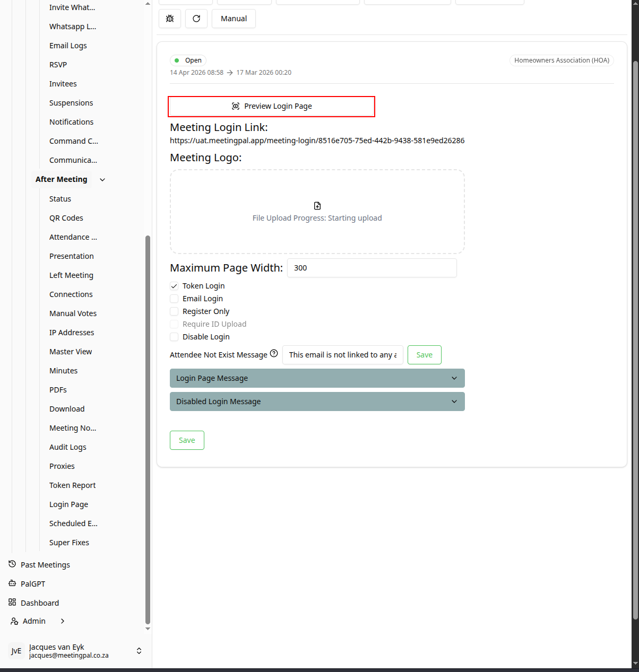639x672 pixels.
Task: Click the Attendee Not Exist Message text field
Action: pos(343,355)
